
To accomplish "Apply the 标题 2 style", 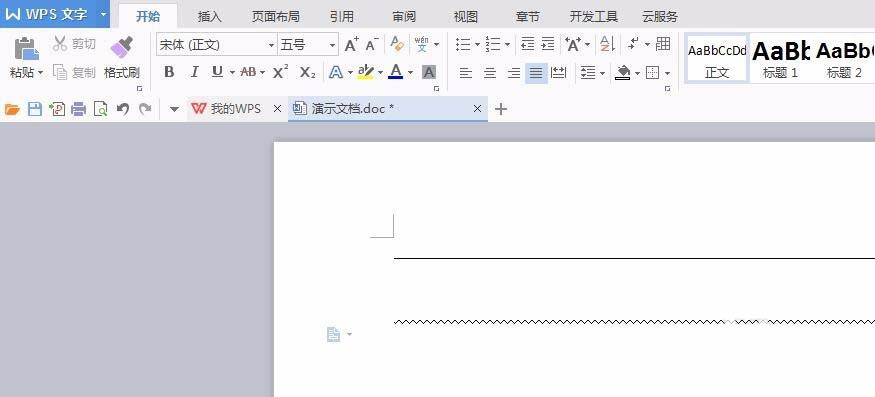I will (844, 58).
